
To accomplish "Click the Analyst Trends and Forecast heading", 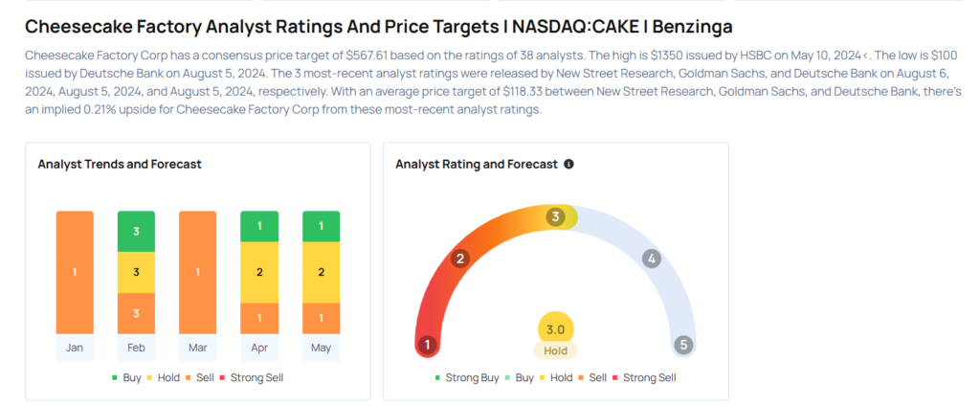I will click(x=120, y=165).
